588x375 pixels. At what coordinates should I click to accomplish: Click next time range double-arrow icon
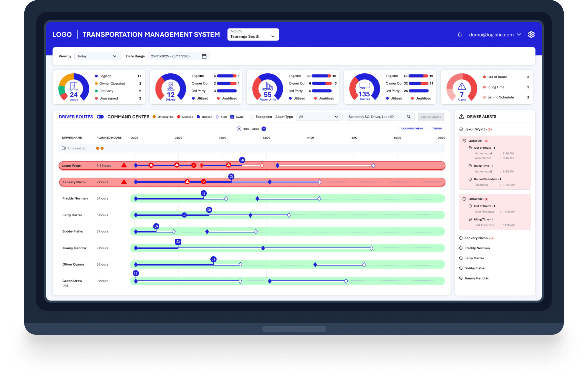(264, 129)
